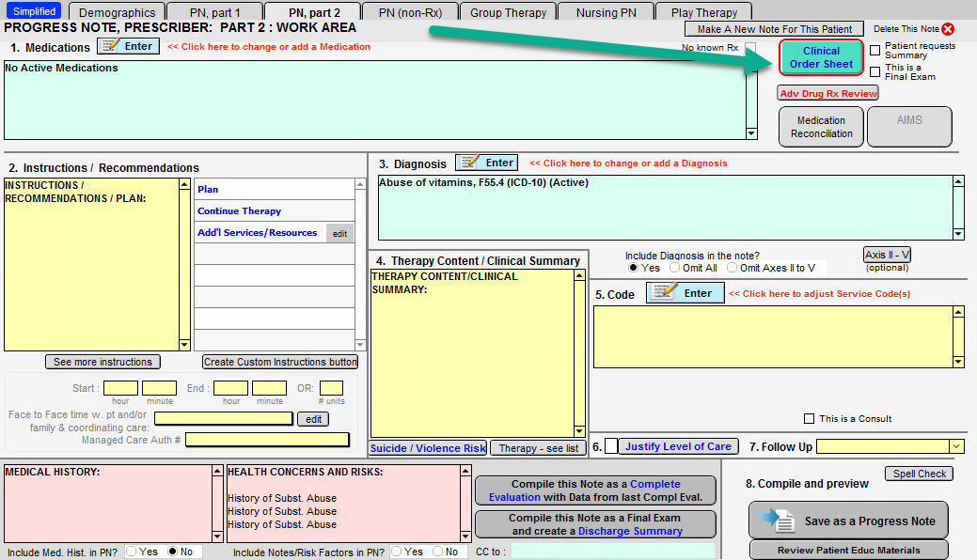The width and height of the screenshot is (977, 560).
Task: Click the Diagnosis Enter pencil icon button
Action: pyautogui.click(x=486, y=163)
